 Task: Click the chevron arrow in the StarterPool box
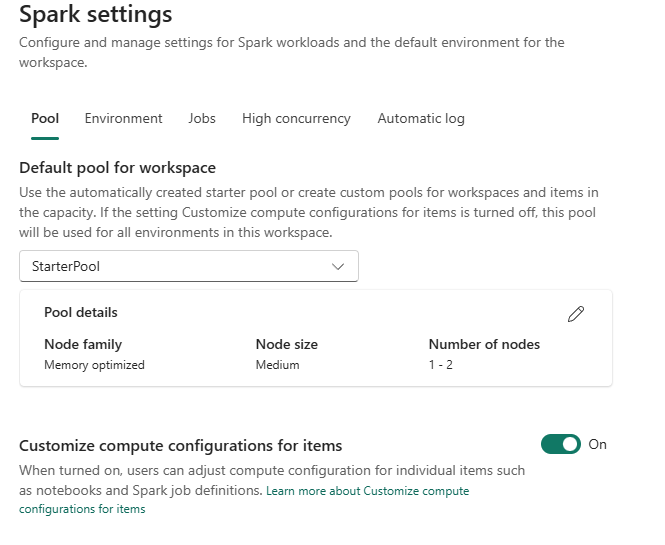pos(338,267)
